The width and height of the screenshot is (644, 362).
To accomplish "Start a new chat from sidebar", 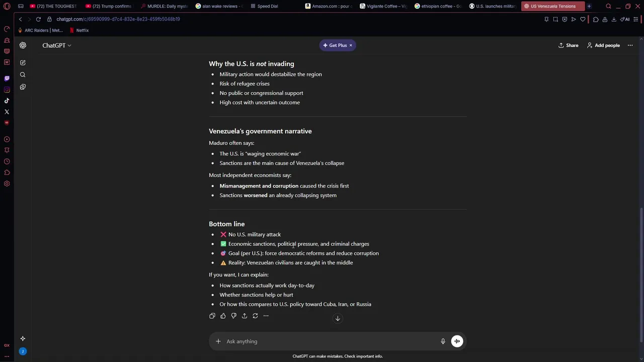I will (23, 63).
